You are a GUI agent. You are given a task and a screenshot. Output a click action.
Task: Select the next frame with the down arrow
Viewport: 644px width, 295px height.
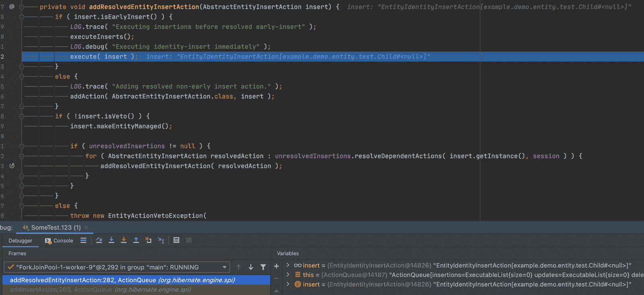[x=251, y=267]
